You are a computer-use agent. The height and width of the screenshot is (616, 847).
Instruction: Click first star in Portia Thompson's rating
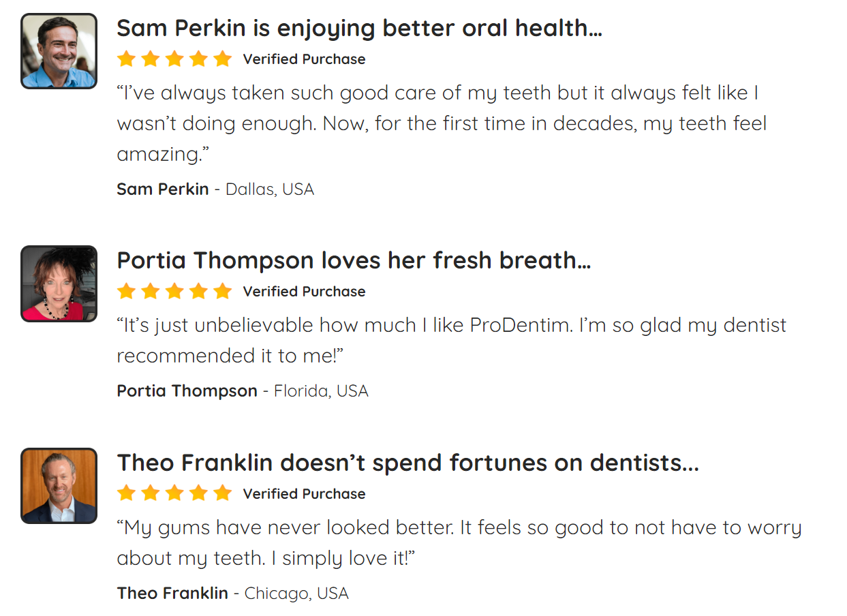click(126, 291)
